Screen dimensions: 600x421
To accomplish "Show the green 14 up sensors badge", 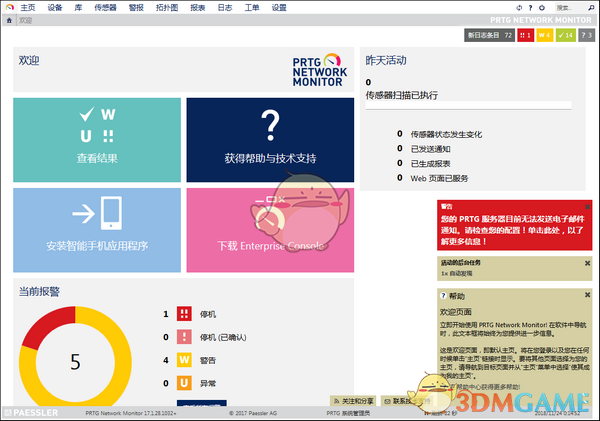I will pyautogui.click(x=566, y=35).
